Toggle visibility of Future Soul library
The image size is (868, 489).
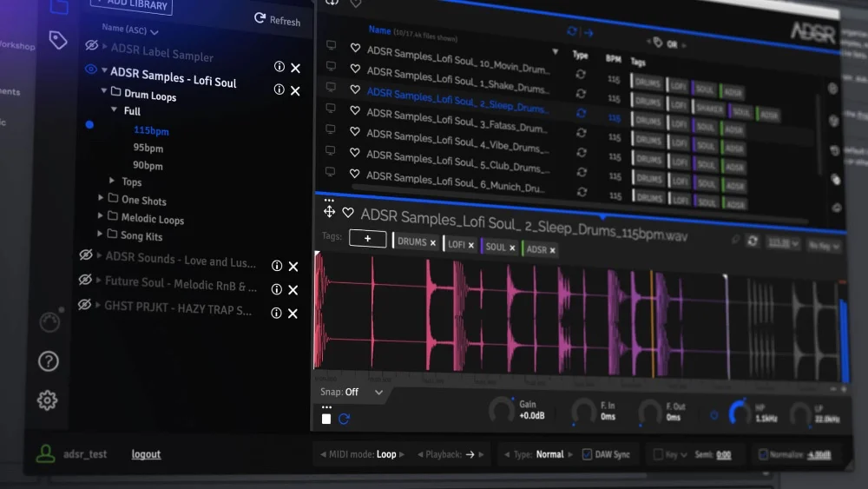[85, 280]
